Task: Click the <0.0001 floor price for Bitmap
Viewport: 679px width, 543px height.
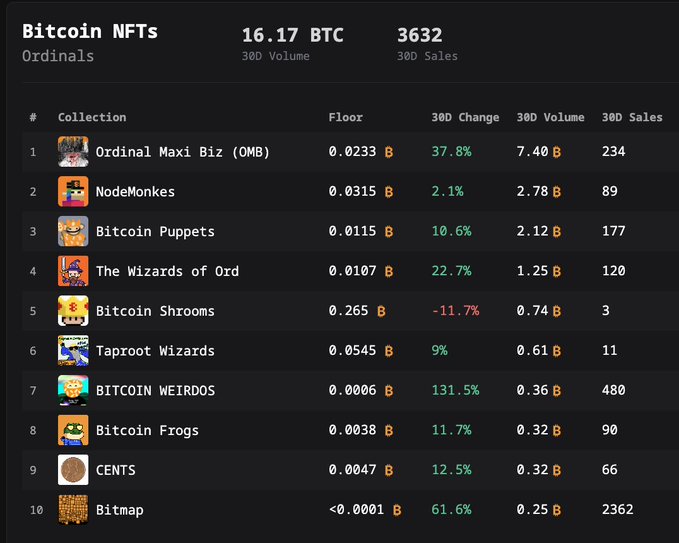Action: point(356,510)
